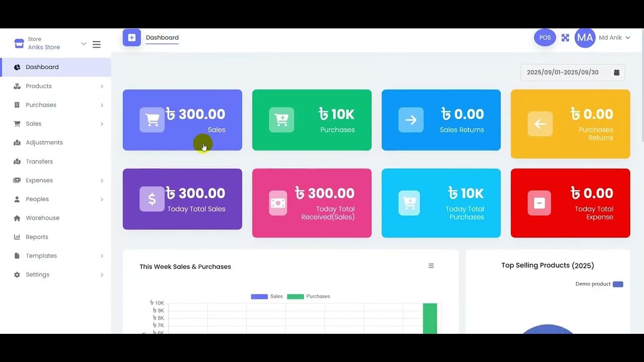644x362 pixels.
Task: Click the MA user avatar
Action: coord(585,38)
